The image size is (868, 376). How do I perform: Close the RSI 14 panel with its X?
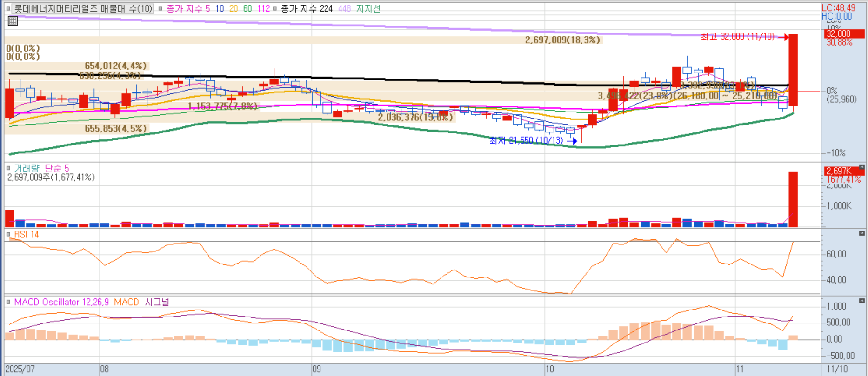[x=862, y=233]
